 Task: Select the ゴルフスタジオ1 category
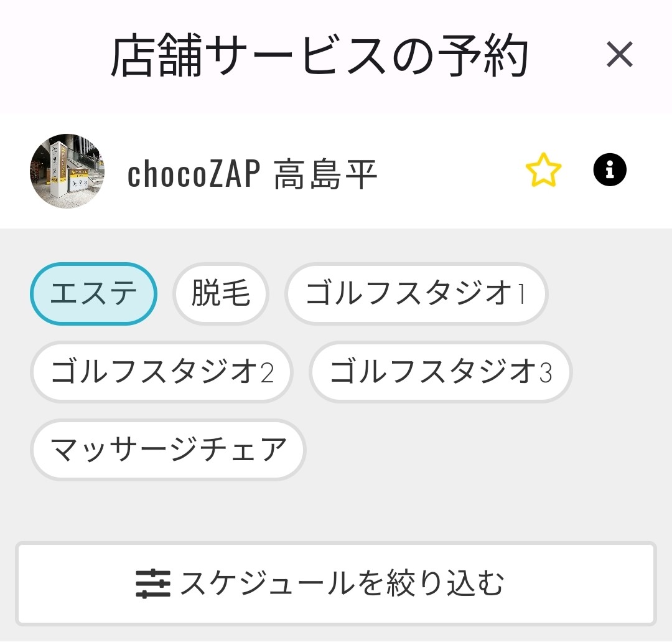[x=416, y=293]
